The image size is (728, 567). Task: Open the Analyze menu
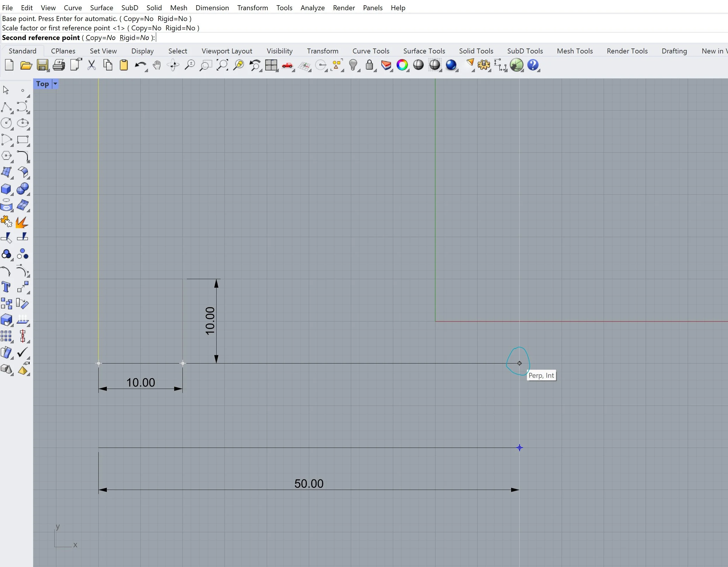click(312, 8)
